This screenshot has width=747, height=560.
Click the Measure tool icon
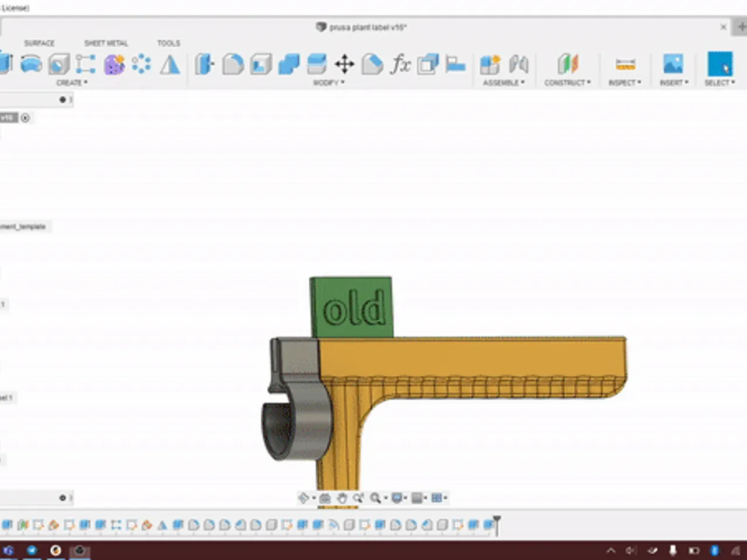point(624,64)
